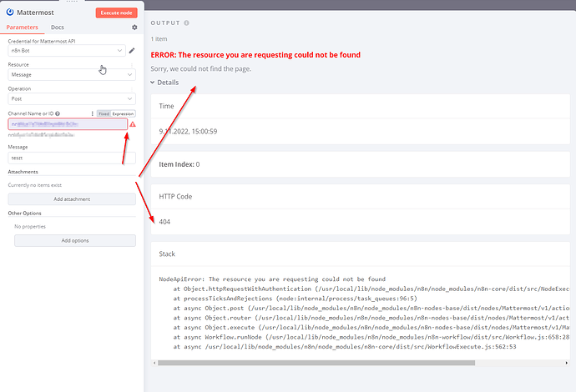This screenshot has width=576, height=392.
Task: Open node settings gear icon
Action: (x=134, y=28)
